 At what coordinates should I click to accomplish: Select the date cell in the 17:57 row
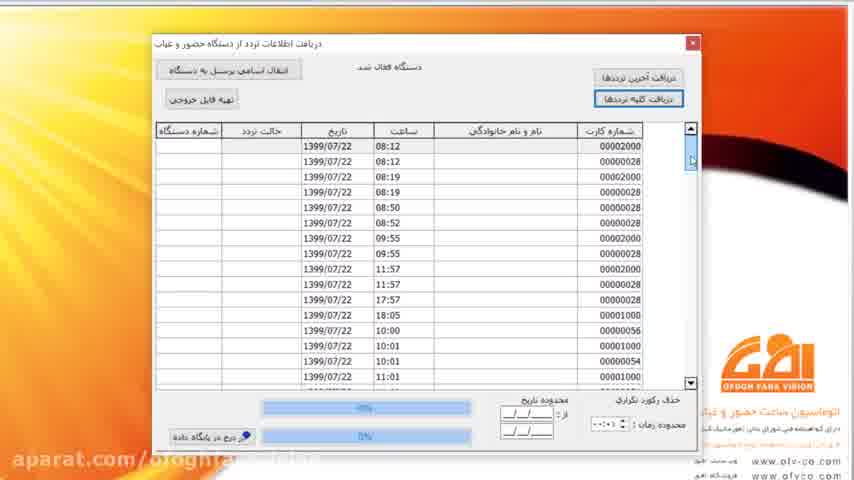pyautogui.click(x=337, y=300)
